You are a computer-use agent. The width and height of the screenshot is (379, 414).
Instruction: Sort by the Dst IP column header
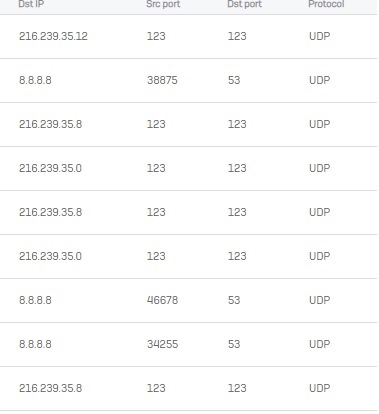pos(31,4)
